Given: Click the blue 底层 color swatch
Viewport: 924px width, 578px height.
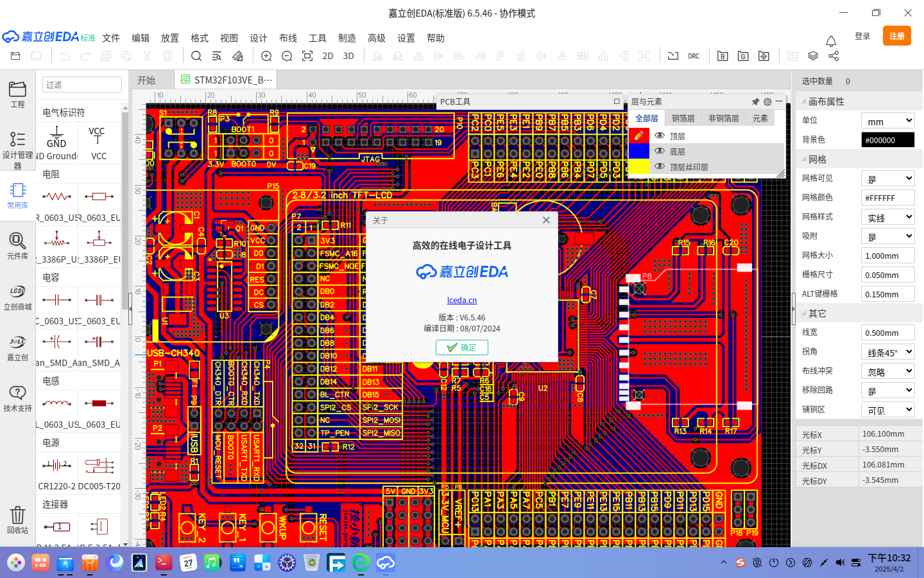Looking at the screenshot, I should click(638, 151).
